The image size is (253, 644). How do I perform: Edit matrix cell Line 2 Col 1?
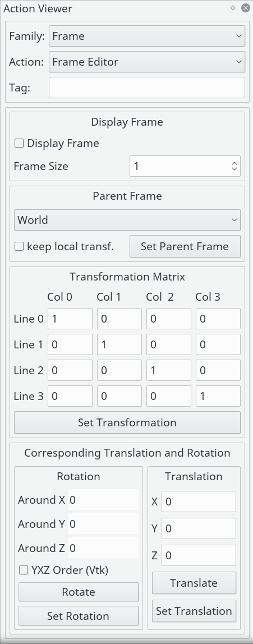(x=119, y=370)
